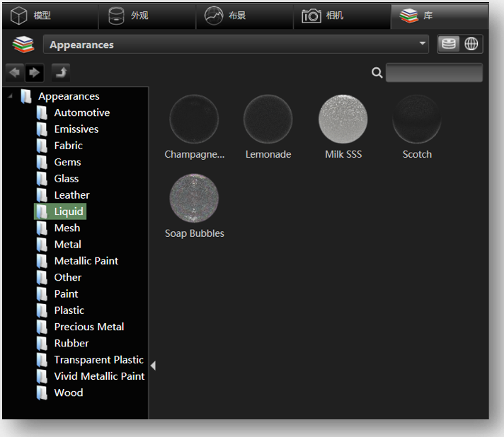Select the Rubber folder
Screen dimensions: 504x437
point(71,343)
